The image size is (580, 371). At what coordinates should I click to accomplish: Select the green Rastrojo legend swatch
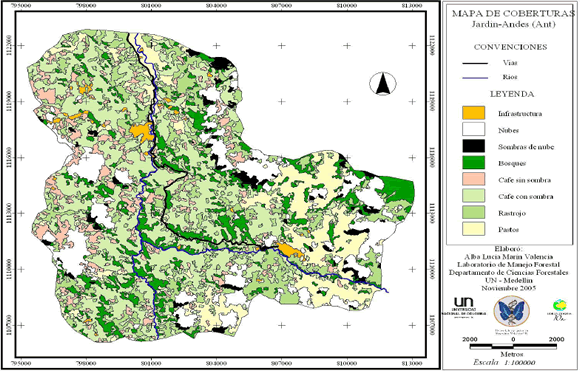tap(473, 212)
